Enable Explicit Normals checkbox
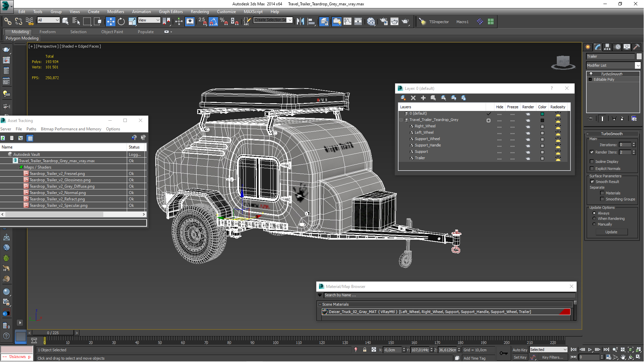644x362 pixels. 592,169
